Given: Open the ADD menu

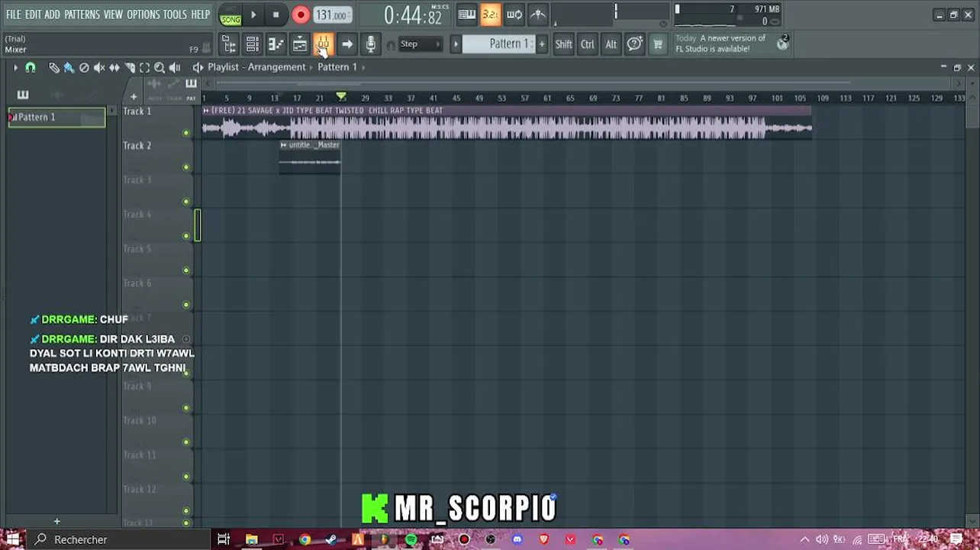Looking at the screenshot, I should (52, 15).
